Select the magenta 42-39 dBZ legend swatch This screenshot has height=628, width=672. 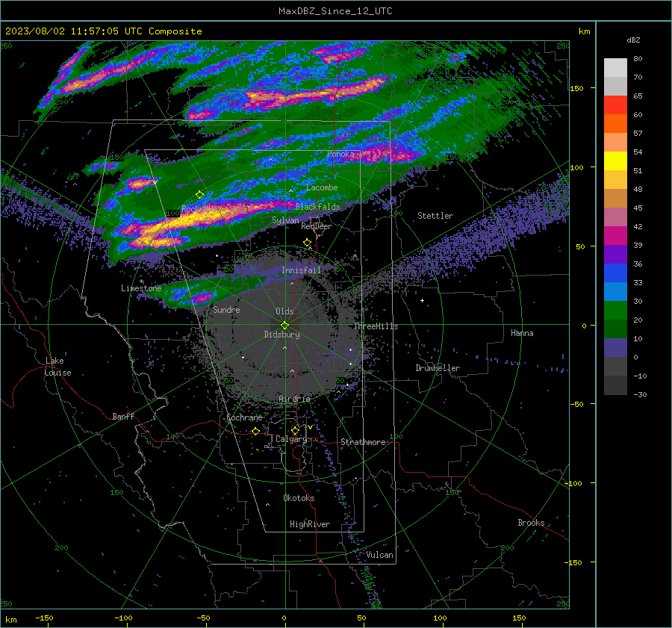coord(615,235)
